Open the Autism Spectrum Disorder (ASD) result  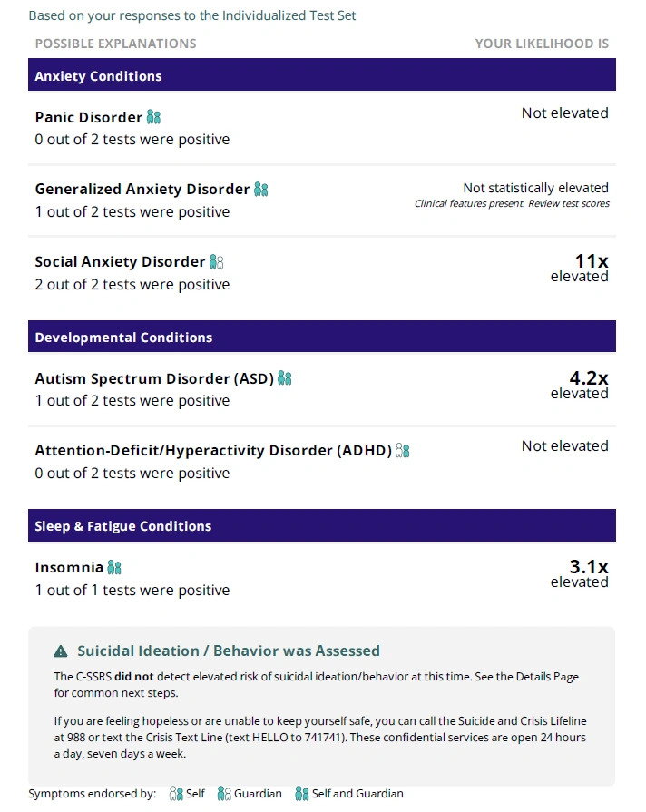(x=154, y=378)
